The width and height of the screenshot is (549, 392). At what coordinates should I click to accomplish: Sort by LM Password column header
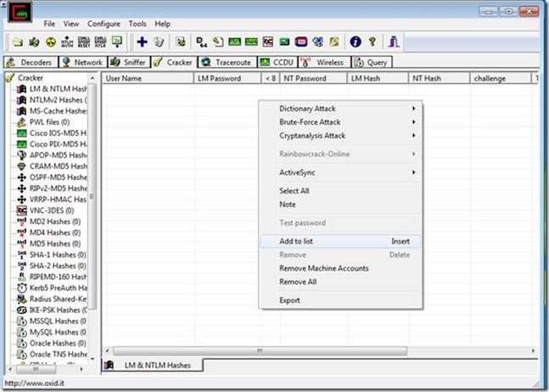pos(227,78)
